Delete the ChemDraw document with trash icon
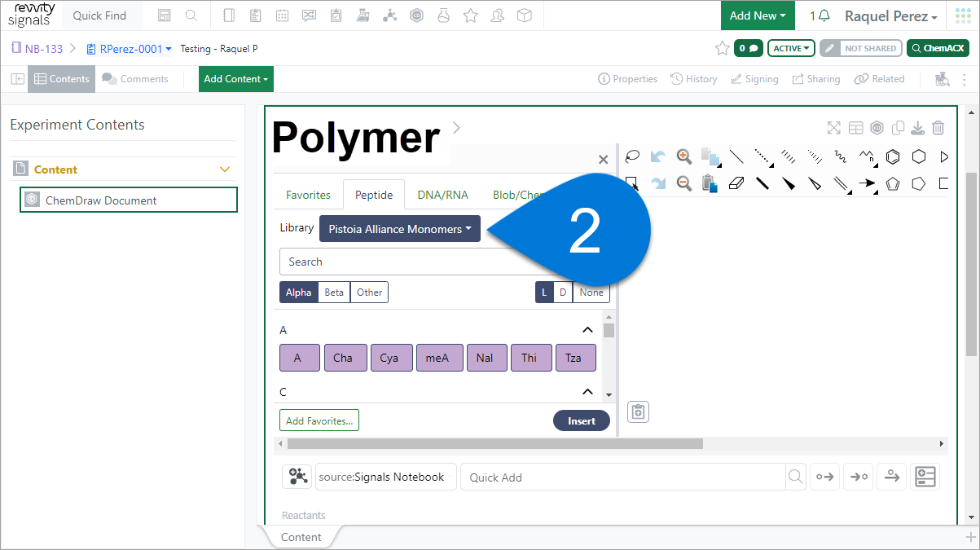The height and width of the screenshot is (550, 980). pyautogui.click(x=938, y=128)
